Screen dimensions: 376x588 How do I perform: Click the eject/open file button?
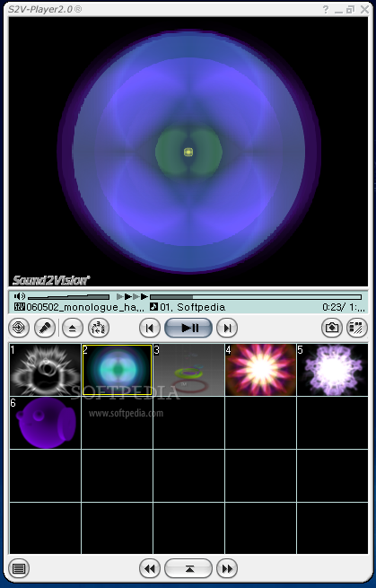[x=73, y=329]
